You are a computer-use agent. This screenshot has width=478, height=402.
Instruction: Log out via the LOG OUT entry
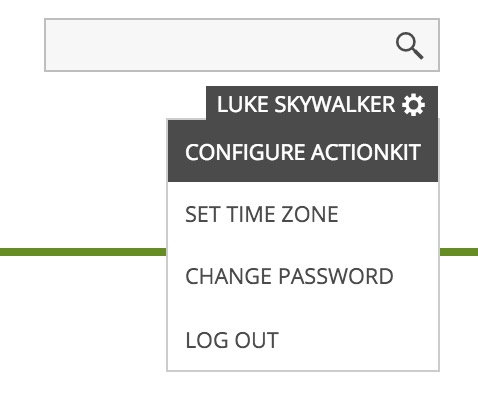[x=232, y=340]
